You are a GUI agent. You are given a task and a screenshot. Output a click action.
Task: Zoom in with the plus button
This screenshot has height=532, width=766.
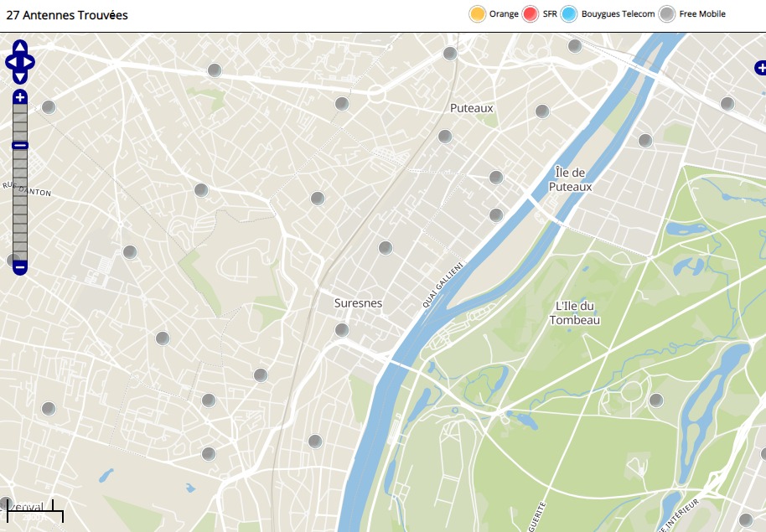20,98
